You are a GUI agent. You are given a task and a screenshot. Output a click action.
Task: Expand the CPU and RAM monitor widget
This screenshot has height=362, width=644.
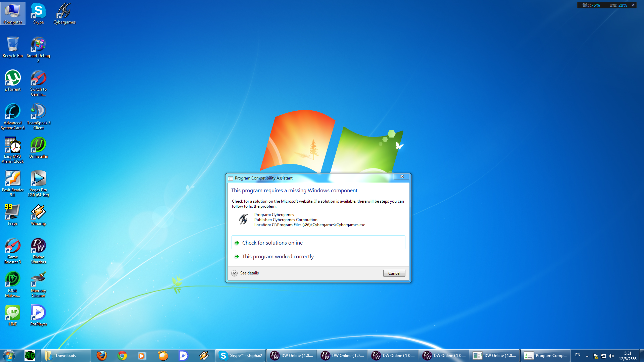pos(633,5)
